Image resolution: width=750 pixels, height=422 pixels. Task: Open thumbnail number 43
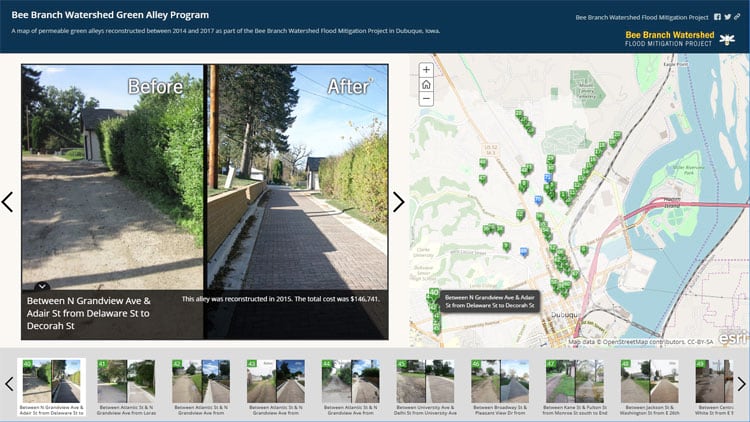pos(276,387)
